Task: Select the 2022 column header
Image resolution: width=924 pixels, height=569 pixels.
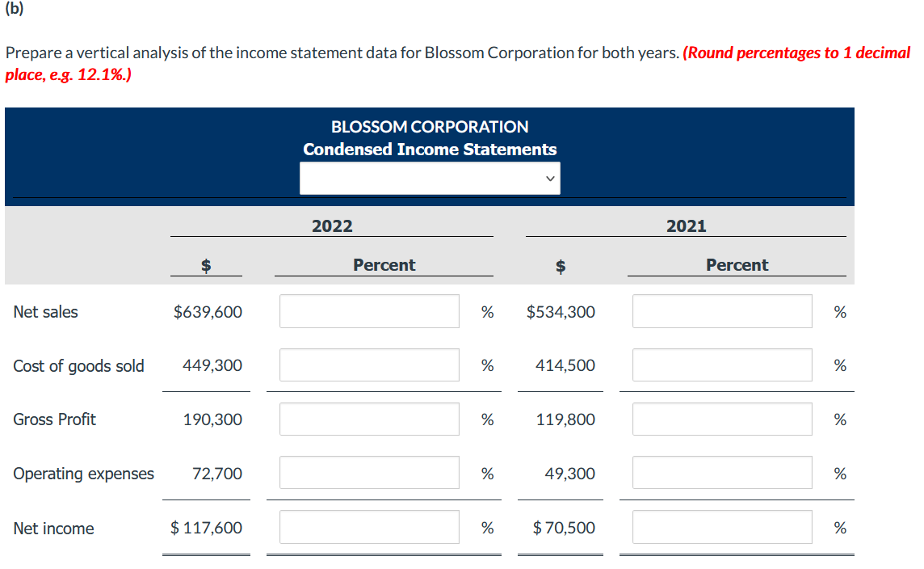Action: click(331, 226)
